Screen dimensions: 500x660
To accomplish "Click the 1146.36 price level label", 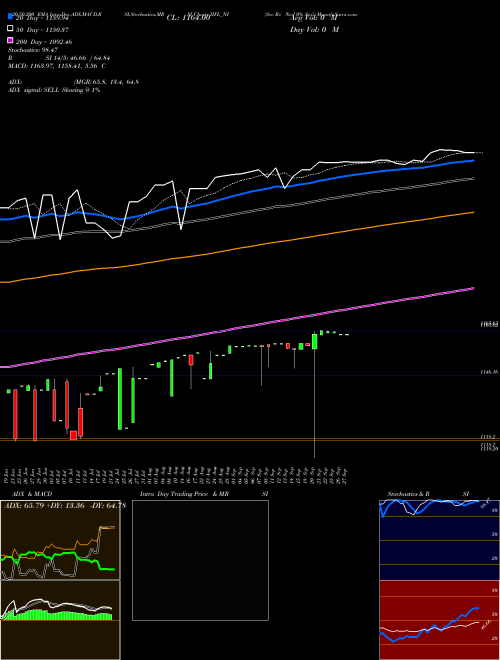I will click(x=489, y=372).
